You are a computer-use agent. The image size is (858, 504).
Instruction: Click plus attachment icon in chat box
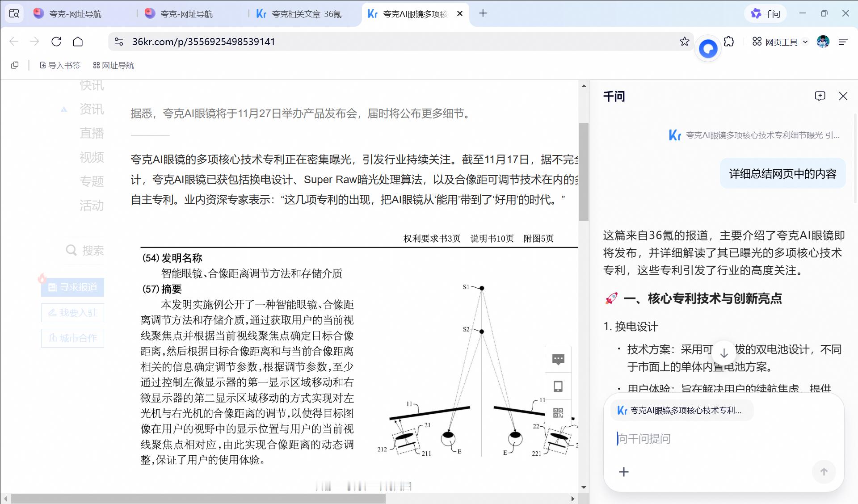tap(624, 472)
